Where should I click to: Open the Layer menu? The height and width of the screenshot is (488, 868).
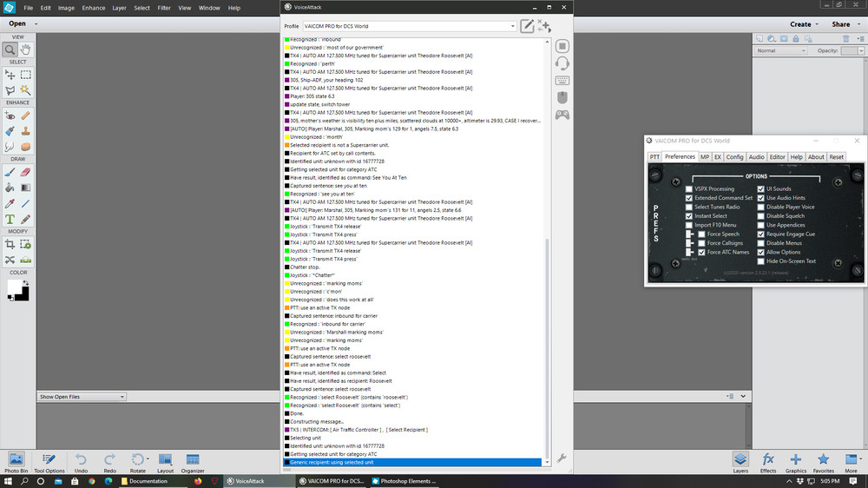pos(119,8)
